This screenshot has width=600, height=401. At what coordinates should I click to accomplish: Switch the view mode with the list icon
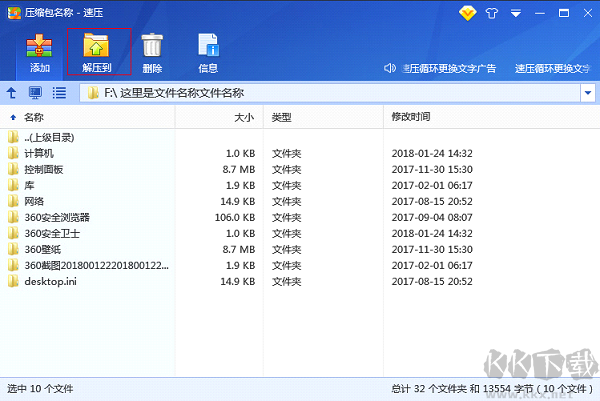59,93
